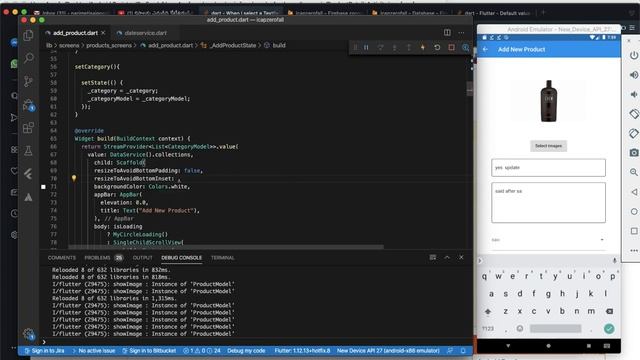Open the Search view in activity bar
The height and width of the screenshot is (360, 640).
(x=28, y=58)
